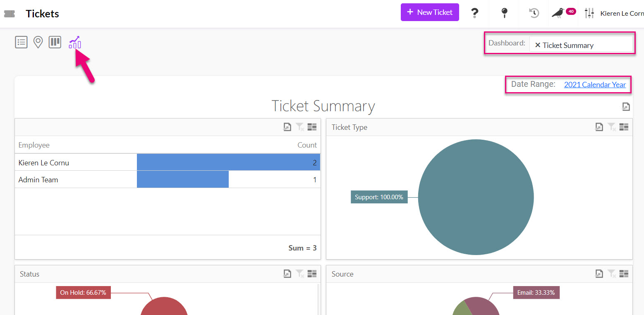The image size is (644, 315).
Task: Export the Ticket Type panel
Action: (x=599, y=127)
